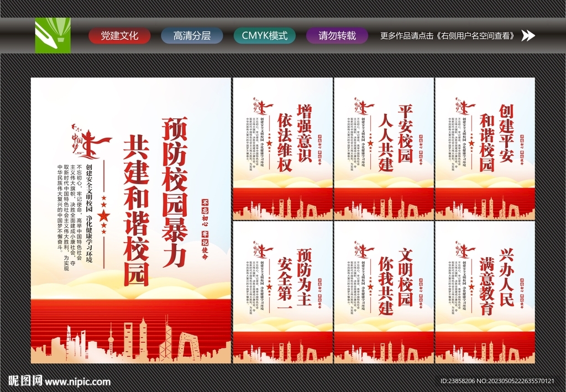The image size is (566, 392).
Task: Select the 文明校园 你我共建 poster
Action: pyautogui.click(x=384, y=292)
